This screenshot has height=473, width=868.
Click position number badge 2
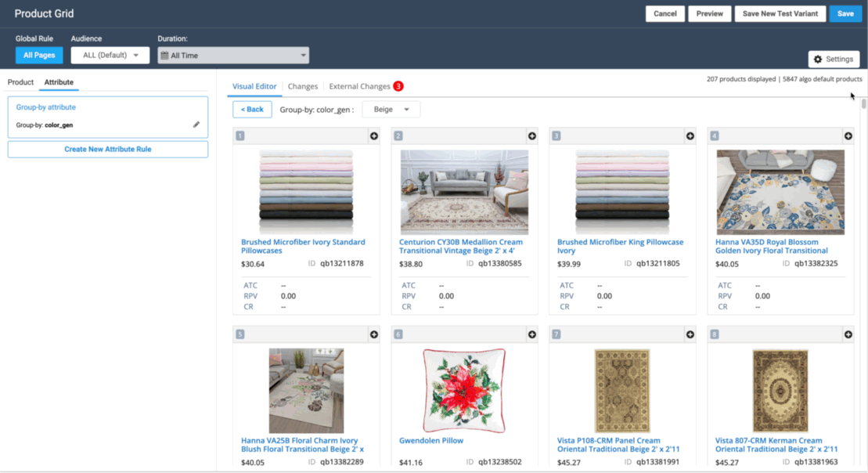pyautogui.click(x=398, y=135)
